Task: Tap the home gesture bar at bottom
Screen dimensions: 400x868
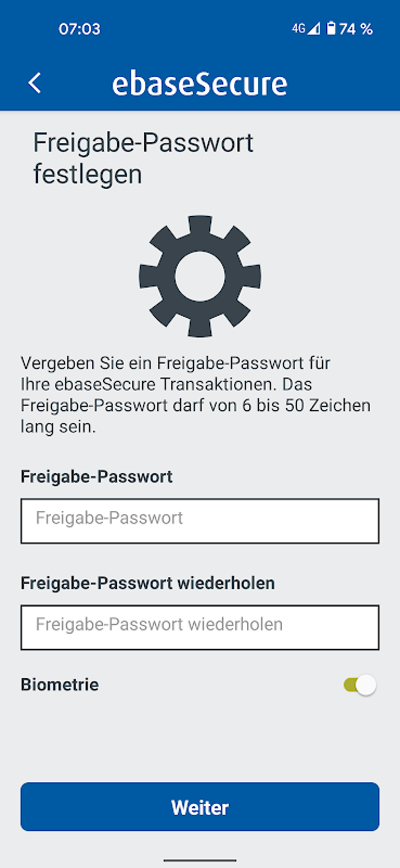Action: point(200,861)
